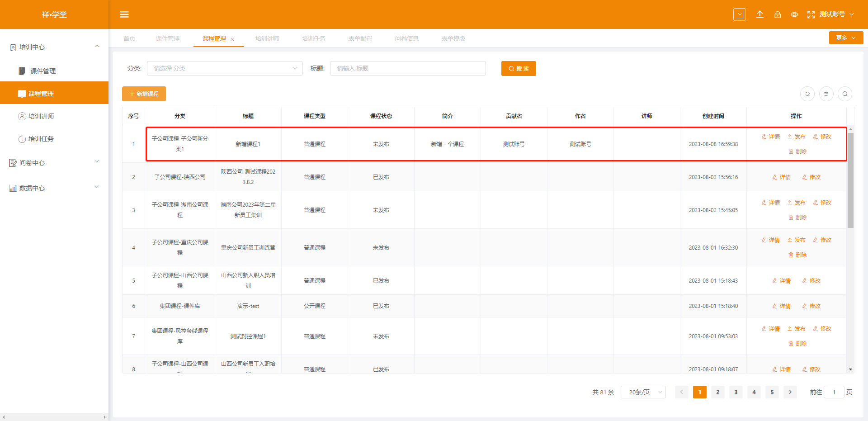868x421 pixels.
Task: Go to page 4
Action: click(754, 392)
